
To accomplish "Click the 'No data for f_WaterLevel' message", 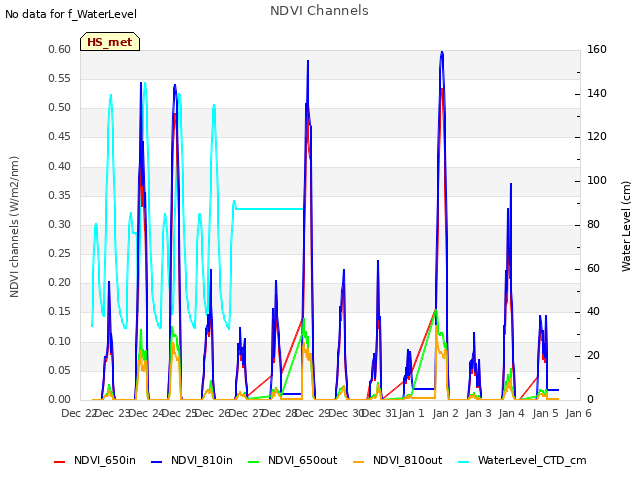I will pos(71,14).
